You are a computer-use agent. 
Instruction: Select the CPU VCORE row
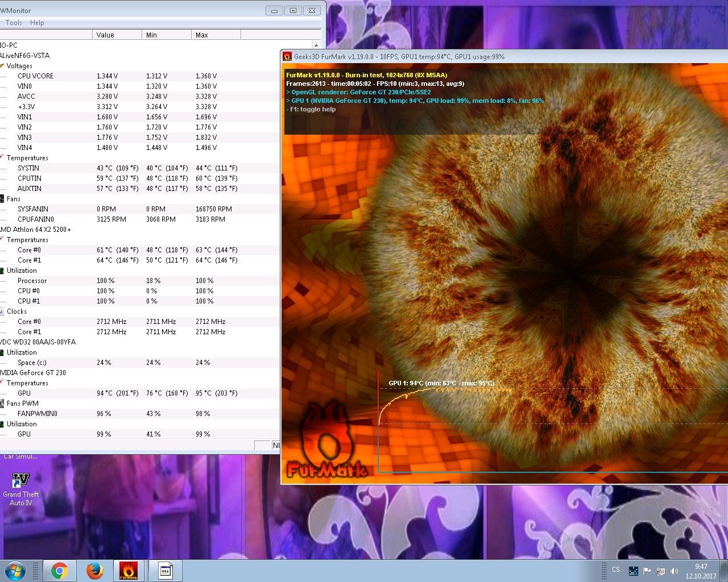(x=35, y=76)
